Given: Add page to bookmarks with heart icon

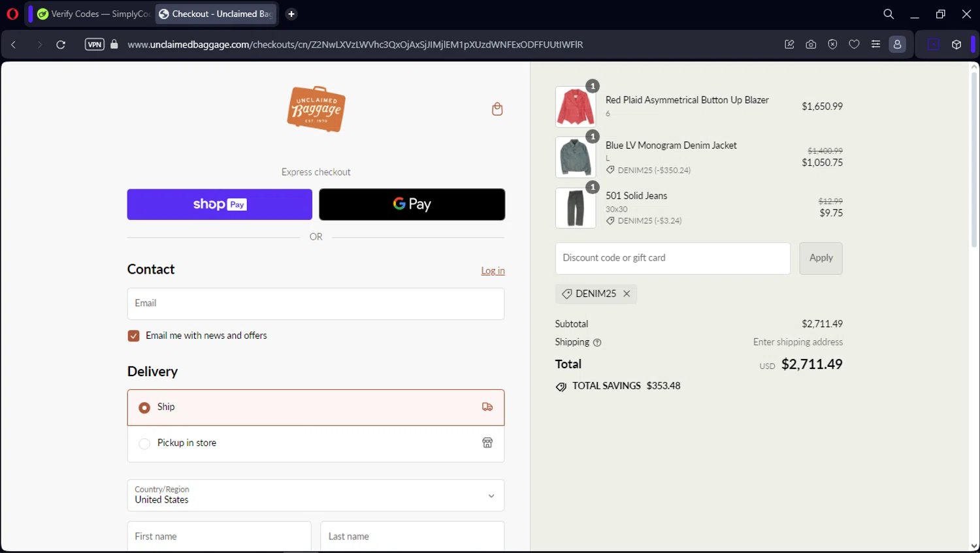Looking at the screenshot, I should tap(854, 44).
